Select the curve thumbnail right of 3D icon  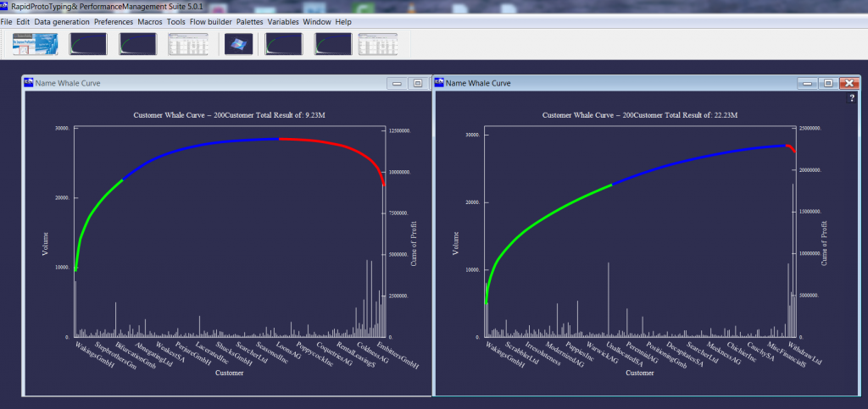coord(284,44)
